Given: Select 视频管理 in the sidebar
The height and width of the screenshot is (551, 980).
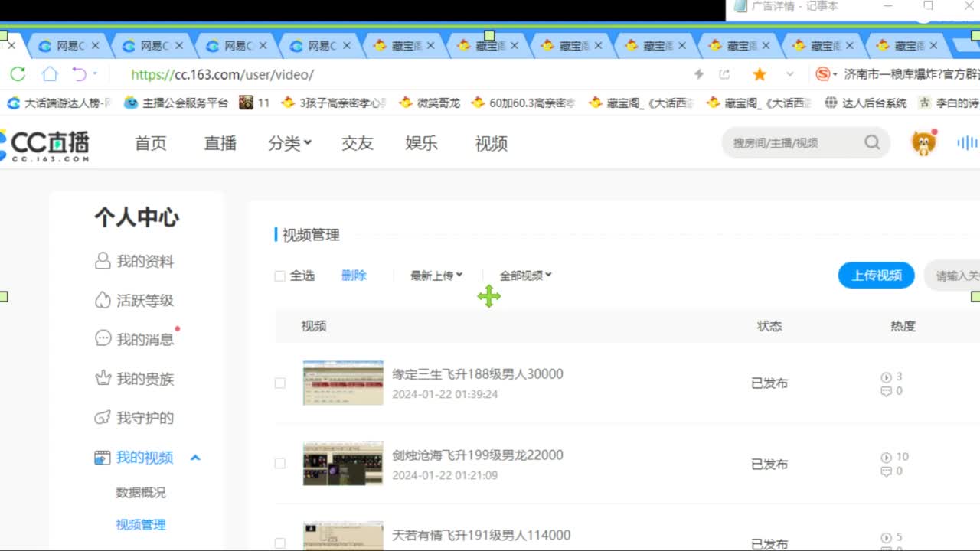Looking at the screenshot, I should click(141, 524).
